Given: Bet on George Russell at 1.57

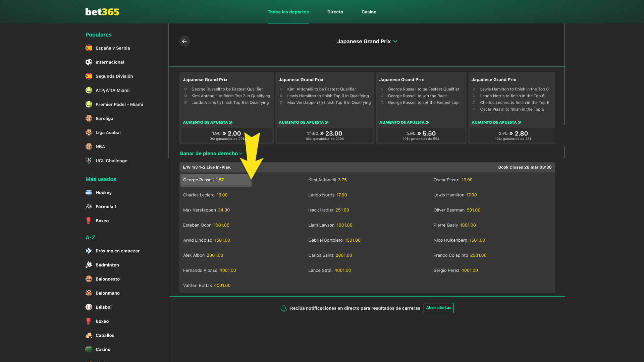Looking at the screenshot, I should tap(216, 180).
